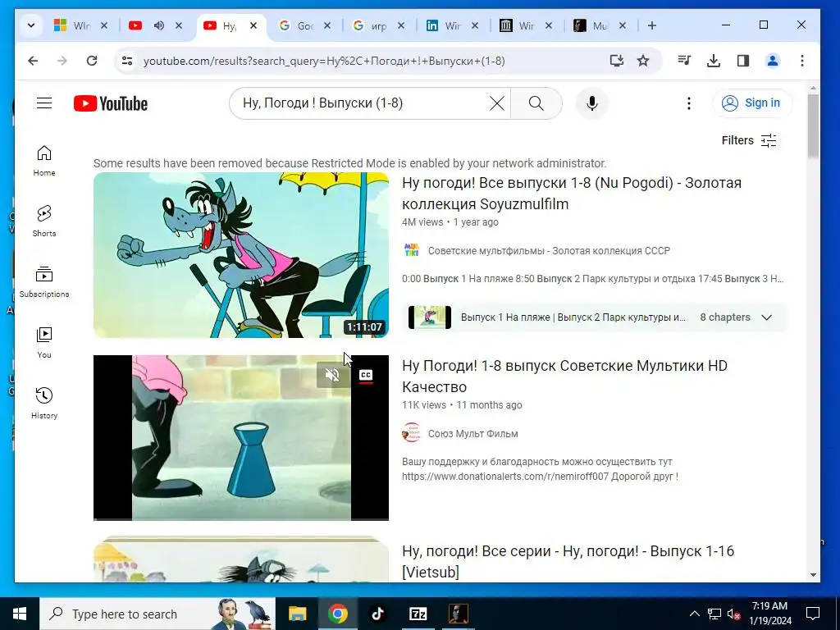Open 'Ну погоди! Все выпуски 1-8' video title
This screenshot has width=840, height=630.
coord(572,194)
